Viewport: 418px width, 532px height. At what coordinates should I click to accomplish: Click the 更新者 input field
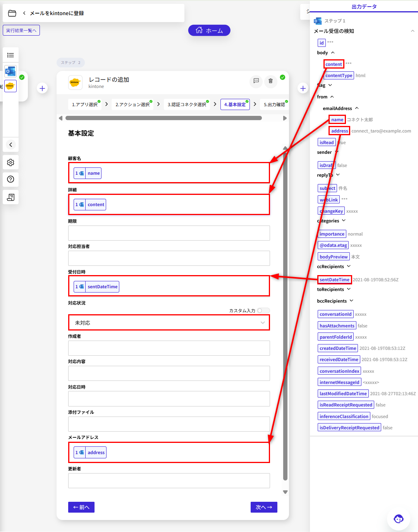[169, 480]
